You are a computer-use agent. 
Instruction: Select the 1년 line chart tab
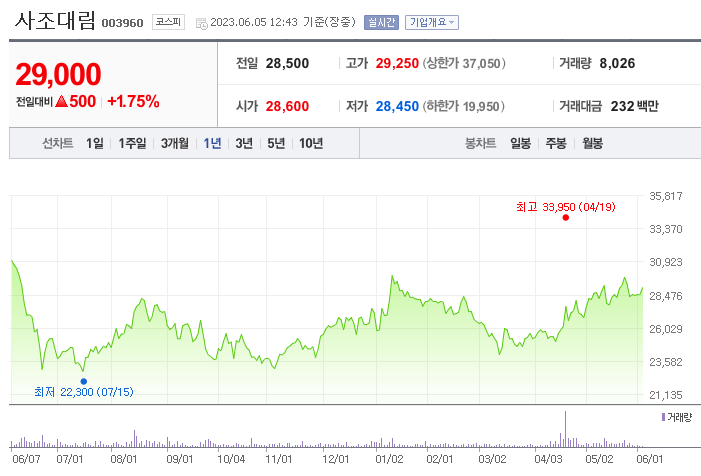pos(212,143)
